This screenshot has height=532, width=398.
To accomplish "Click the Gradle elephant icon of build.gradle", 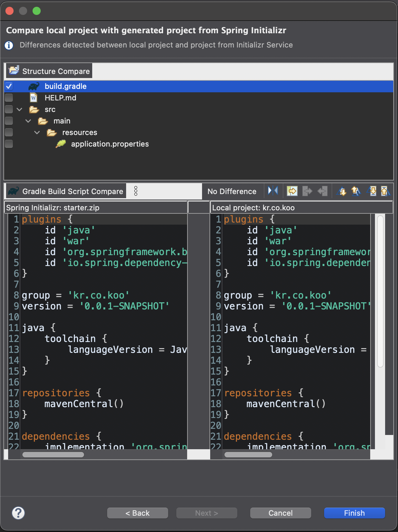I will [34, 86].
